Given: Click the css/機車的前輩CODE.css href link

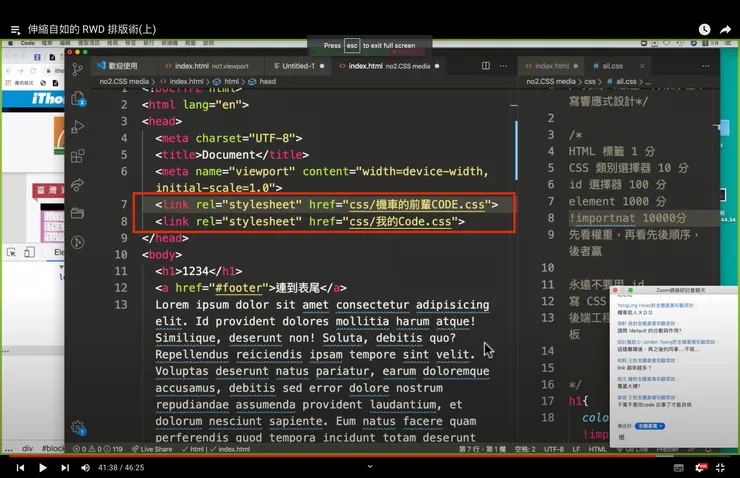Looking at the screenshot, I should point(417,205).
